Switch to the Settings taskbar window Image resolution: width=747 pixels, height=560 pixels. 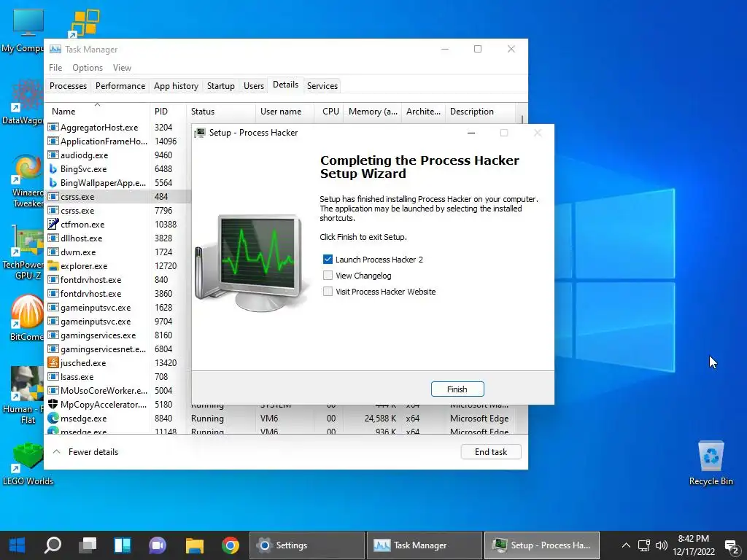[x=307, y=545]
